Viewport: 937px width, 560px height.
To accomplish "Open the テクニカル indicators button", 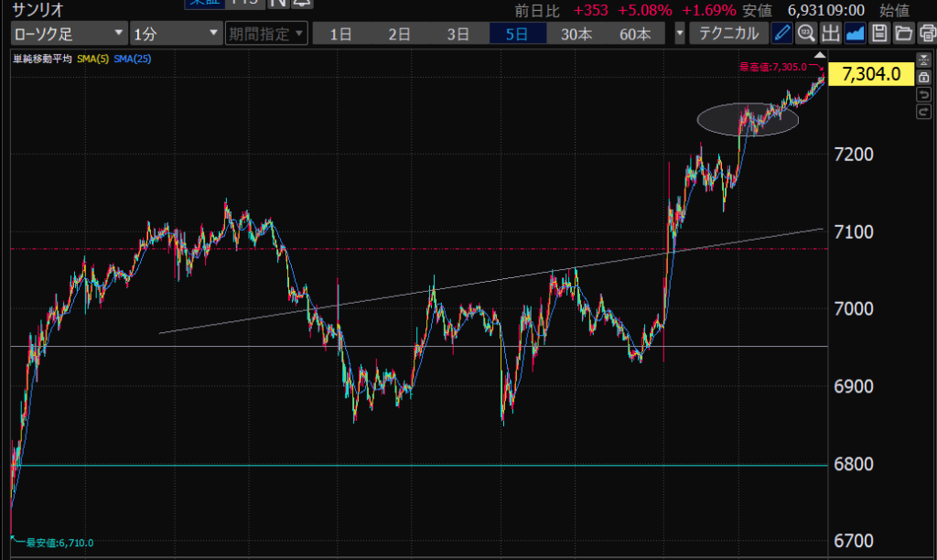I will coord(728,34).
